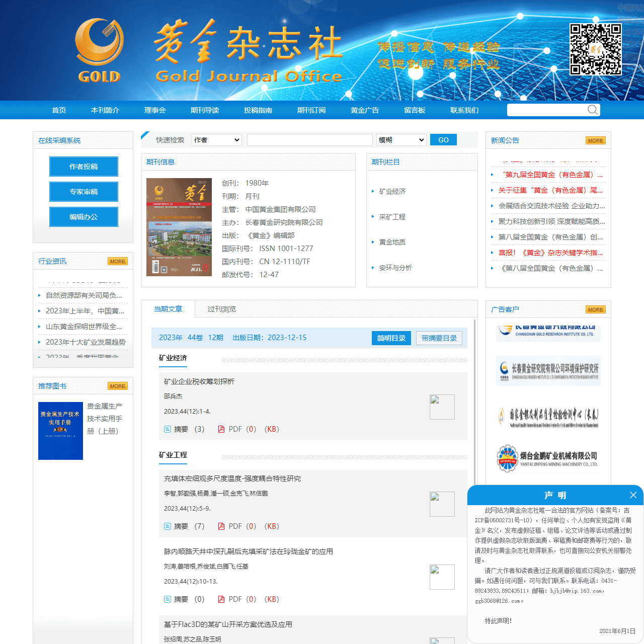Click the 作者投稿 button
Screen dimensions: 644x644
coord(84,167)
